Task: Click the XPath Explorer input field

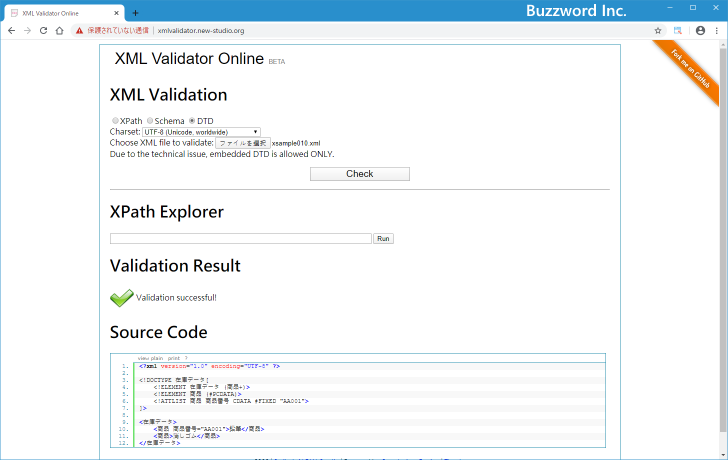Action: click(240, 239)
